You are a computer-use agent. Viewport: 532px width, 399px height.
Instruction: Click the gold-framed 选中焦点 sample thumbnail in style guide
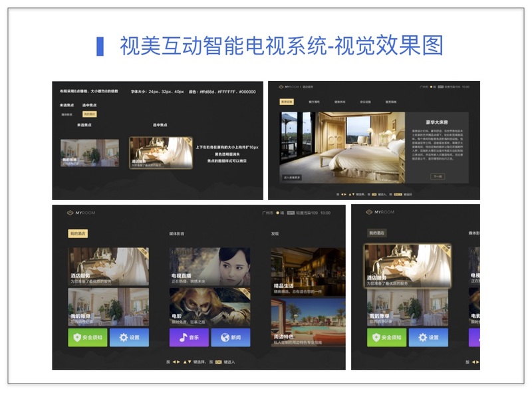[x=161, y=153]
